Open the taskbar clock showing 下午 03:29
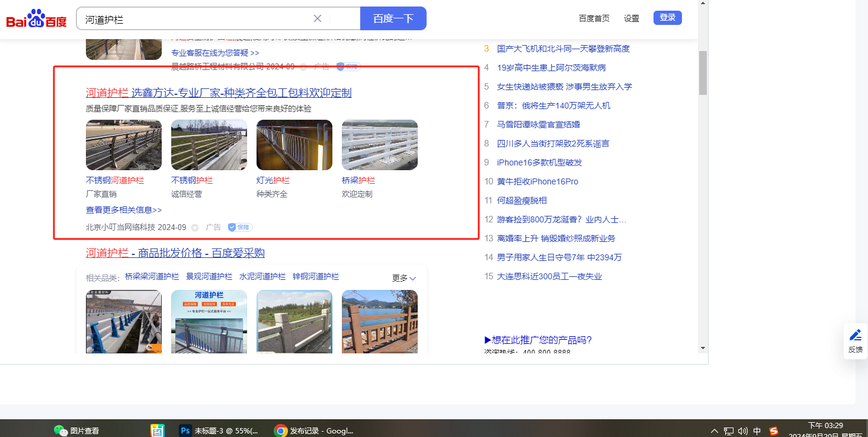The height and width of the screenshot is (437, 868). pyautogui.click(x=825, y=430)
